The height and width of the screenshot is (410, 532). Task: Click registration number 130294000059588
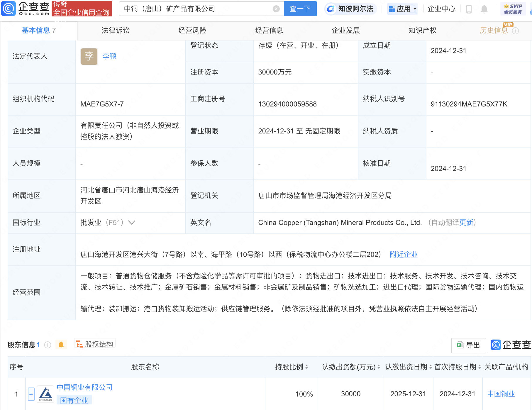click(x=287, y=104)
